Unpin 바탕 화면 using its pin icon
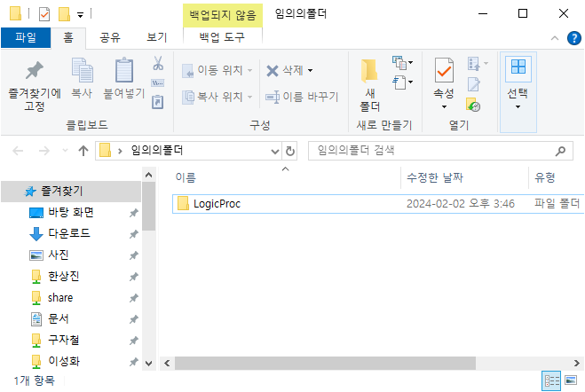Viewport: 585px width, 392px height. [x=133, y=213]
